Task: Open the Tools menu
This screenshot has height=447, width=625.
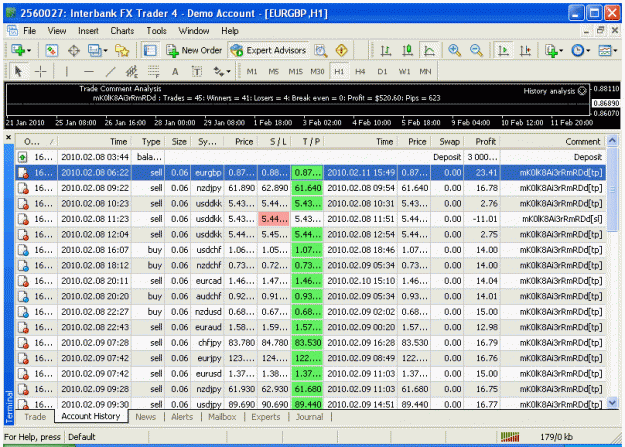Action: (x=156, y=31)
